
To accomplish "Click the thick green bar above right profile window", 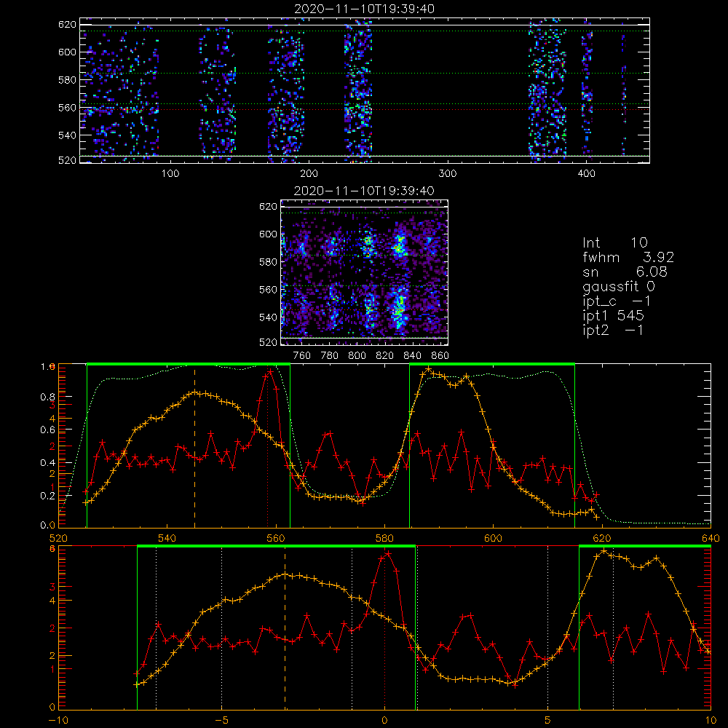I will click(x=492, y=364).
